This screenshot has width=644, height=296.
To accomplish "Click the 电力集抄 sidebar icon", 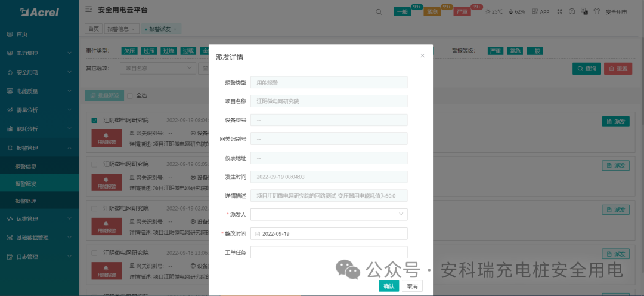I will click(x=10, y=54).
